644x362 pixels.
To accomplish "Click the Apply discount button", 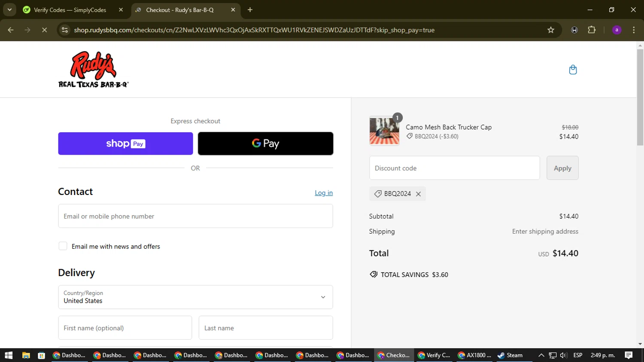I will (562, 168).
